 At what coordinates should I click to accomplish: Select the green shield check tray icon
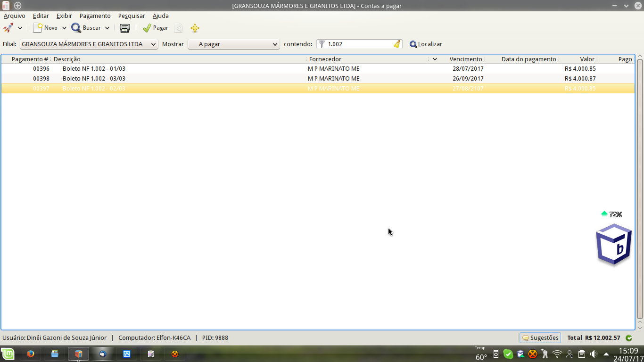(508, 354)
